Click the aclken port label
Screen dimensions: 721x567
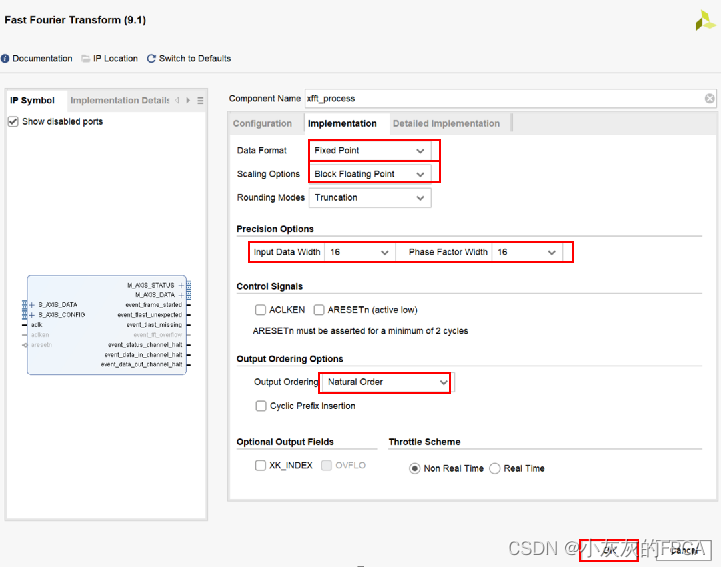point(40,335)
